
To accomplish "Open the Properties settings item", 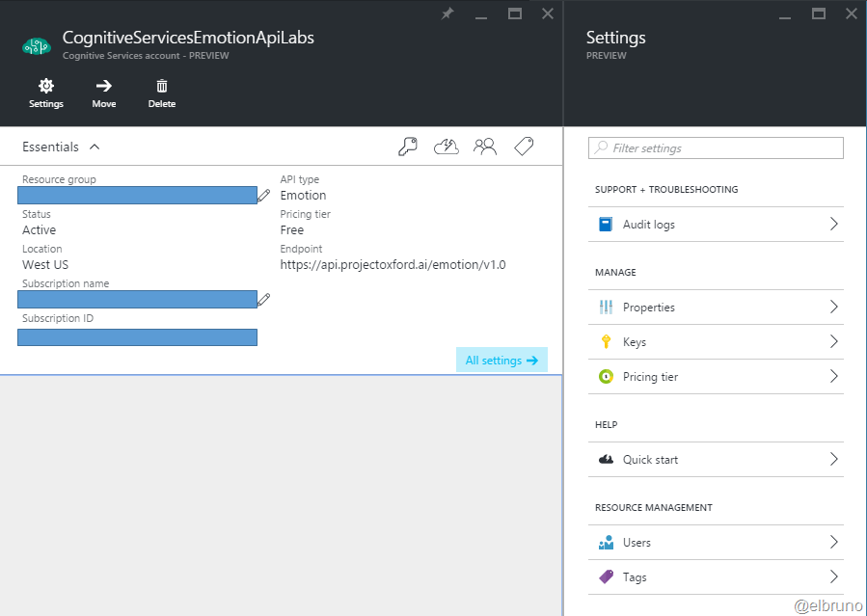I will pos(648,308).
